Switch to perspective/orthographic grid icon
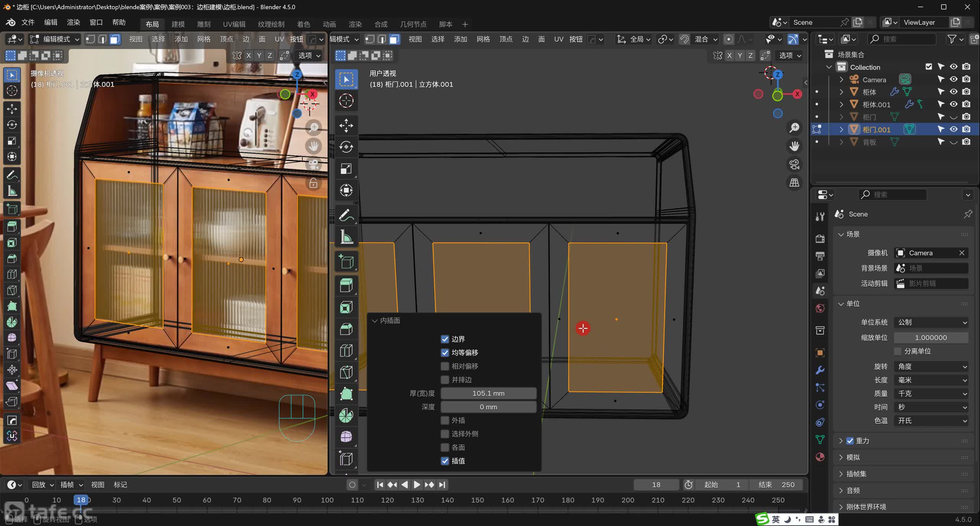The height and width of the screenshot is (526, 980). pos(794,183)
